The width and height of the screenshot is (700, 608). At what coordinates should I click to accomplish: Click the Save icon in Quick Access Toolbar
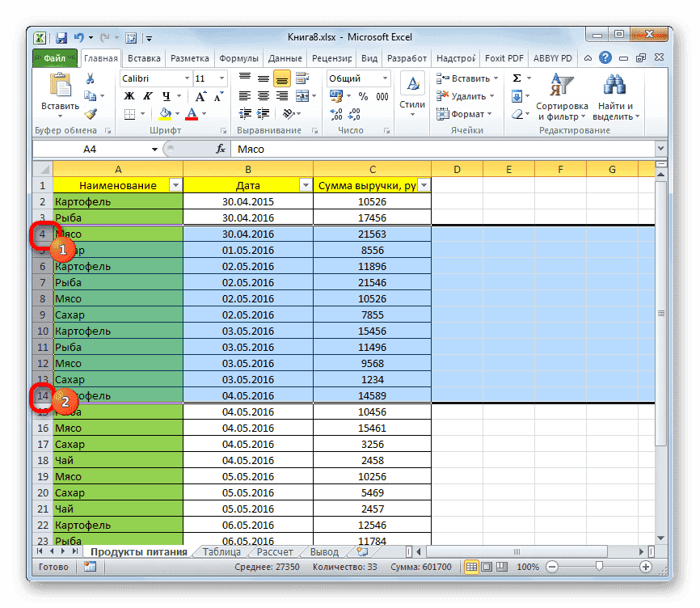61,37
